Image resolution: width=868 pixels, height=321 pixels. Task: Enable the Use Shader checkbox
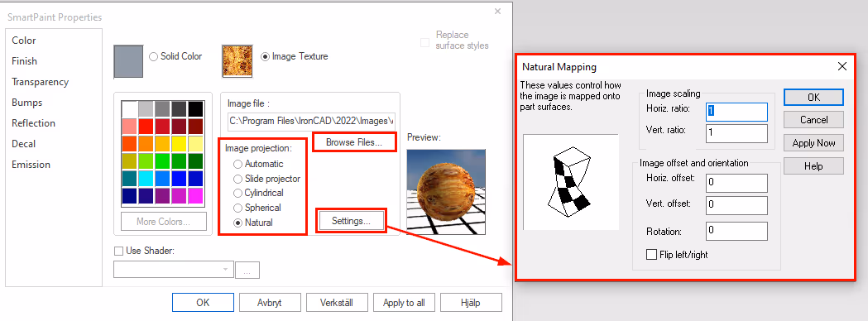[x=118, y=251]
